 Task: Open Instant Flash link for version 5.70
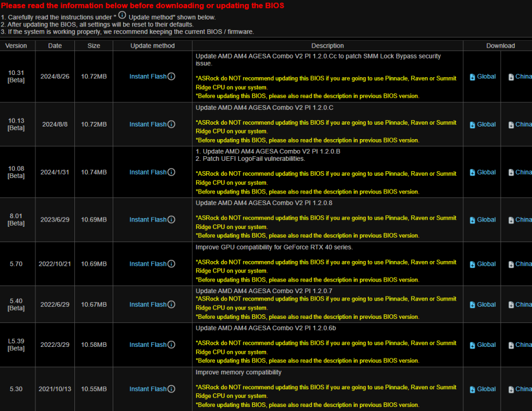coord(148,264)
